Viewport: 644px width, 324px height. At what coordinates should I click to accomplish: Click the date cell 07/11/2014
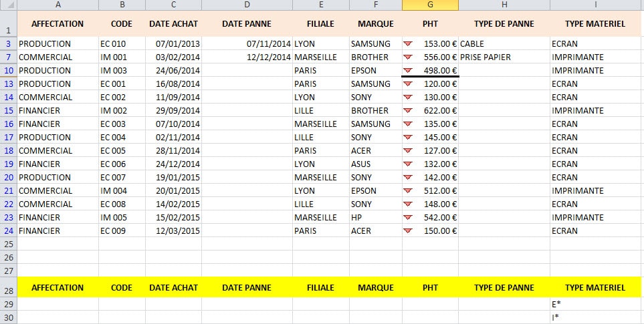tap(247, 44)
